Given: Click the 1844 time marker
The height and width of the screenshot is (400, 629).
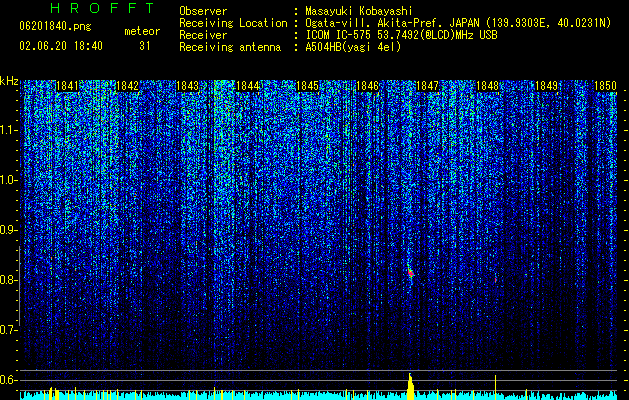Looking at the screenshot, I should click(247, 86).
